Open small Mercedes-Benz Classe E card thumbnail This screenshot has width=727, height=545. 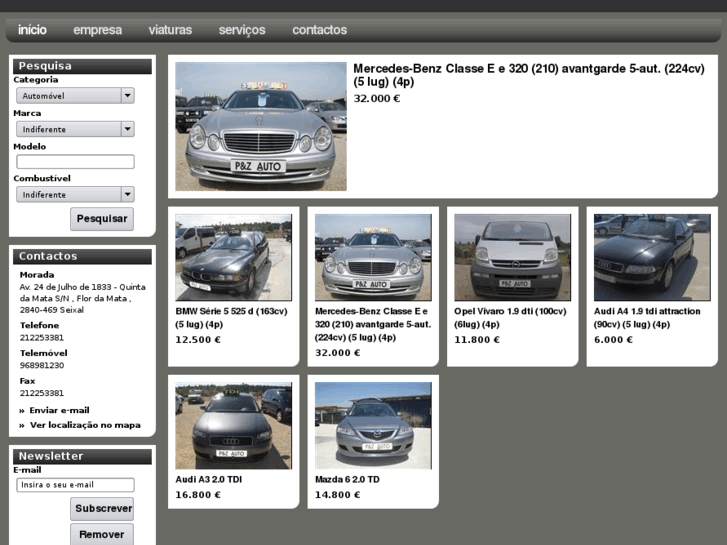[373, 257]
